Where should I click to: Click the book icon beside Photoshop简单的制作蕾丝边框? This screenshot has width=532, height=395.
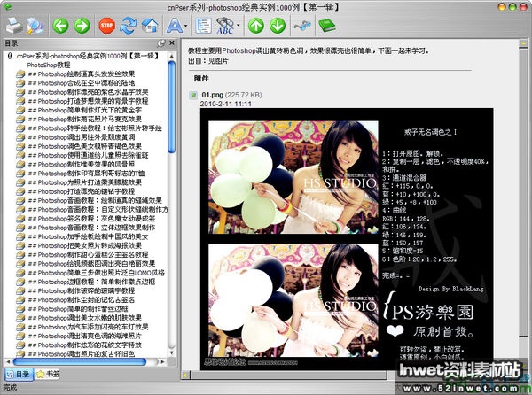click(20, 308)
